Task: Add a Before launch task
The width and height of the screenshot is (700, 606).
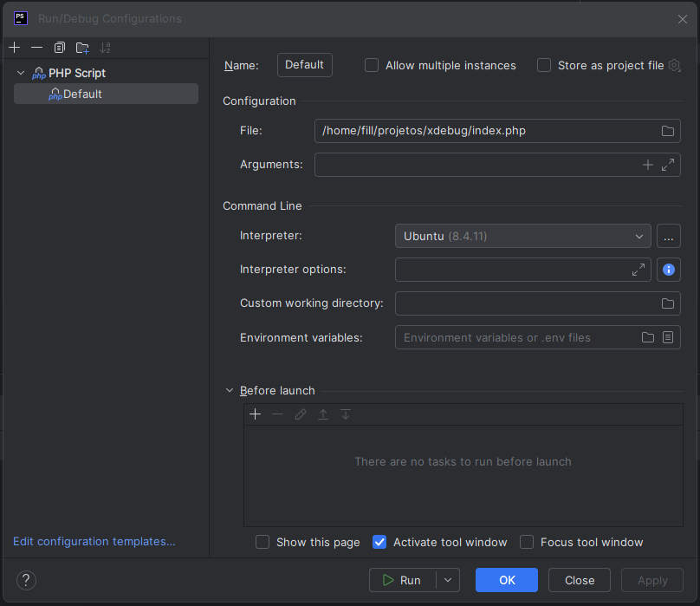Action: (255, 414)
